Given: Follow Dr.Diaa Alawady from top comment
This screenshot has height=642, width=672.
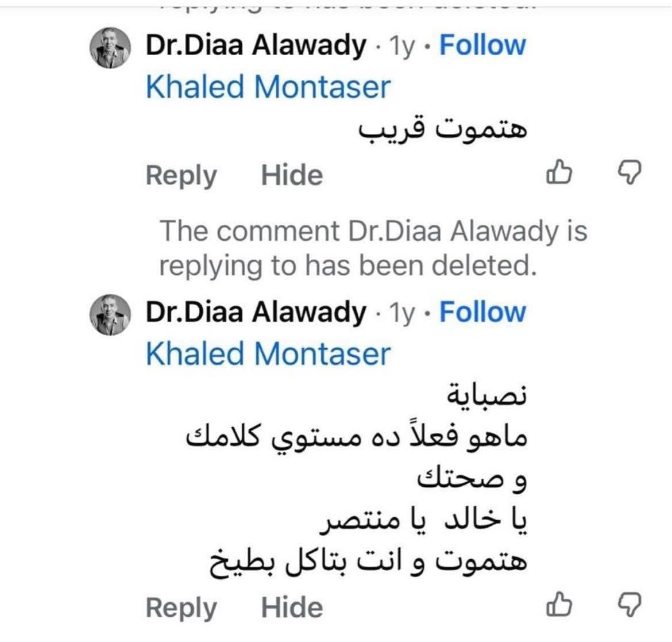Looking at the screenshot, I should point(482,45).
